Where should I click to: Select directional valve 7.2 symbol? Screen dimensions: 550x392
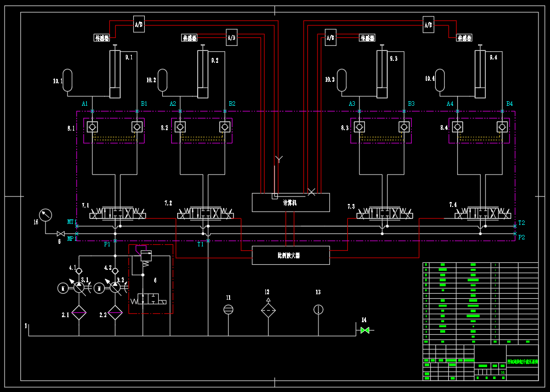[205, 213]
